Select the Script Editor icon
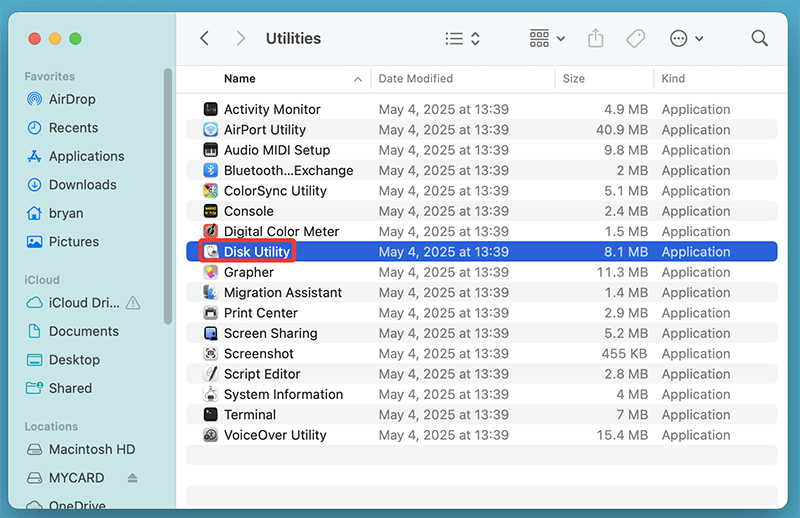 click(211, 374)
